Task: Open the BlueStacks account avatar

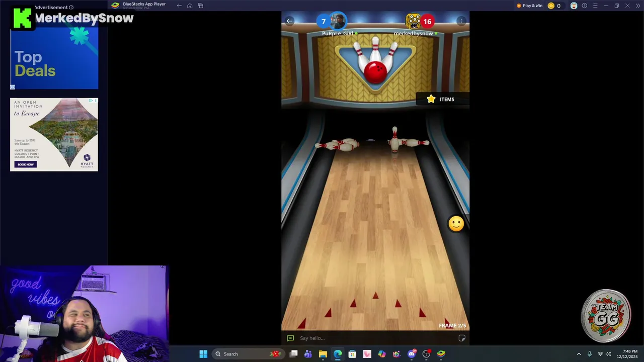Action: tap(574, 6)
